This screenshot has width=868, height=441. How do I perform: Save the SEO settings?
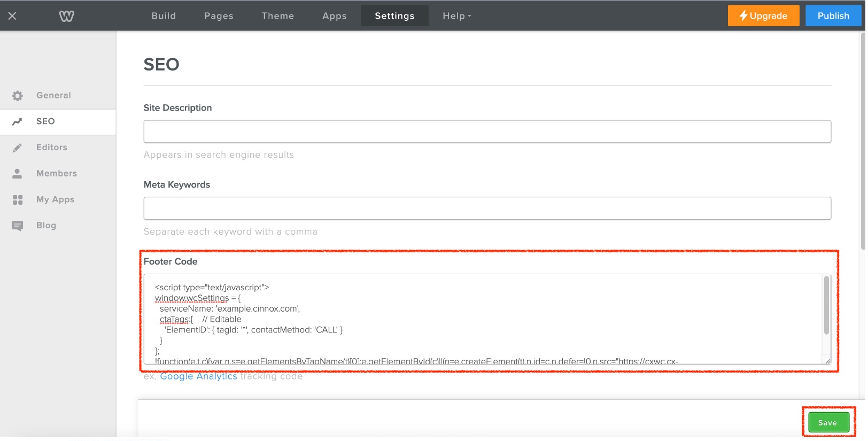click(x=828, y=423)
